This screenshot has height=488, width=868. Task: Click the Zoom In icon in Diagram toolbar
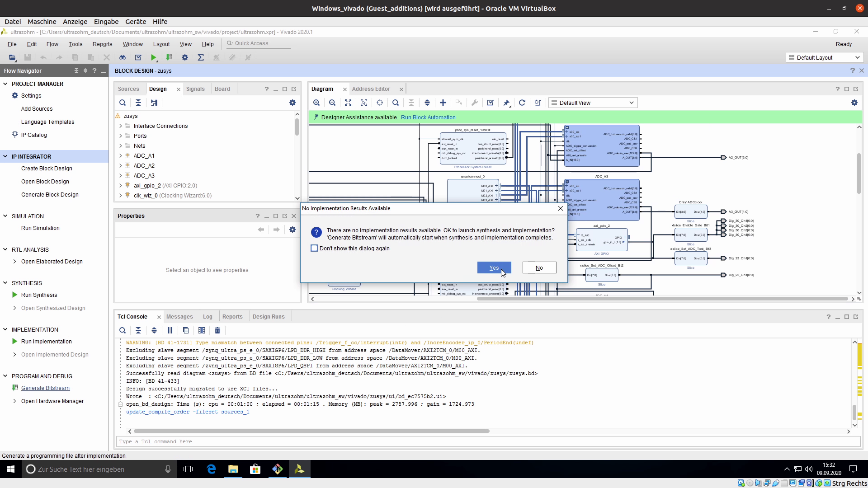(316, 103)
